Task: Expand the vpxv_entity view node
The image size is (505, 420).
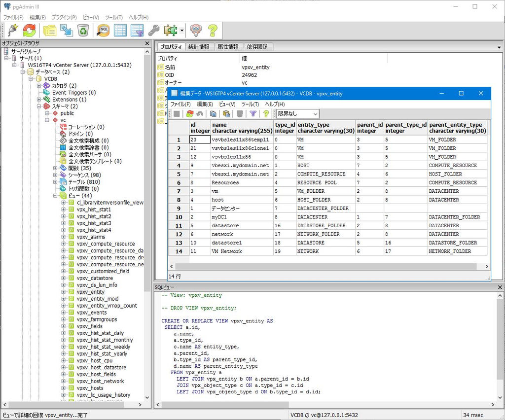Action: pyautogui.click(x=64, y=292)
